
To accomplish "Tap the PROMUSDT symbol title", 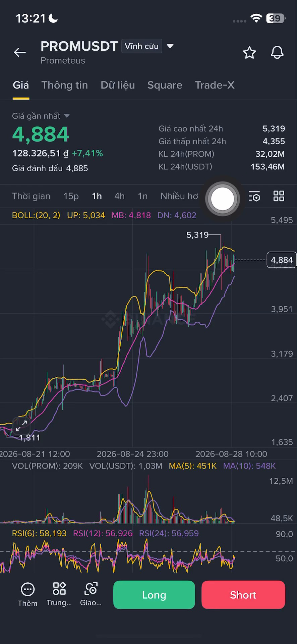I will 79,46.
